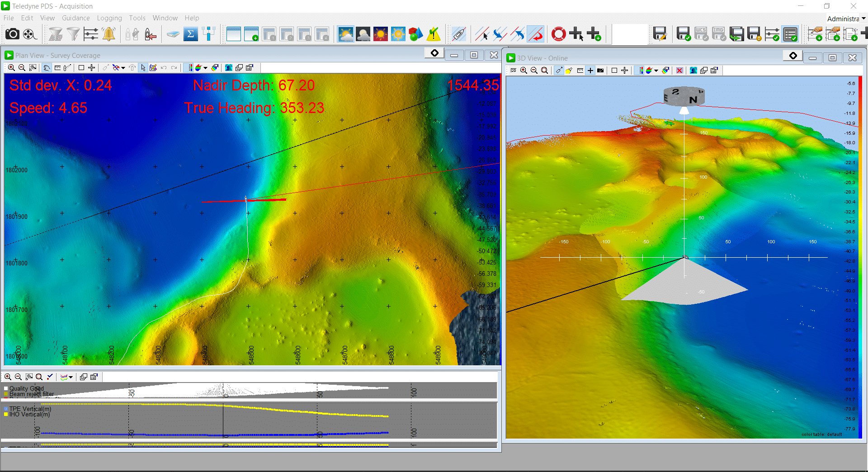Click the diamond button on 3D View title bar

tap(793, 56)
